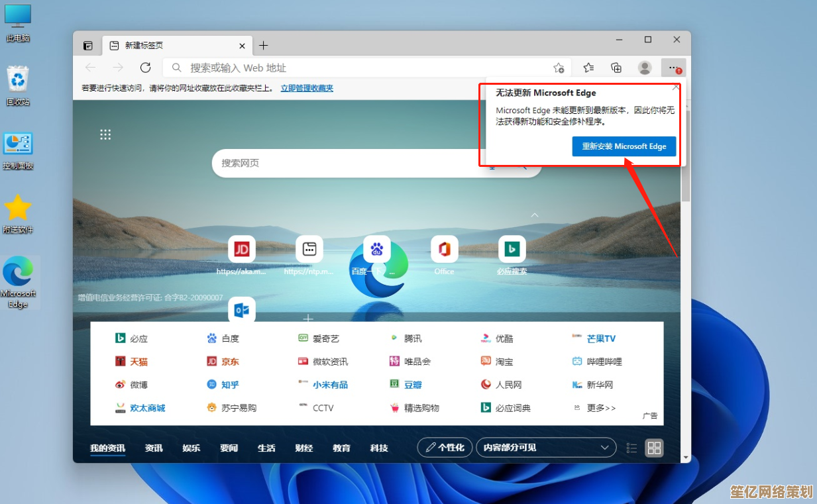Select the 财经 feed tab
This screenshot has height=504, width=817.
tap(304, 448)
